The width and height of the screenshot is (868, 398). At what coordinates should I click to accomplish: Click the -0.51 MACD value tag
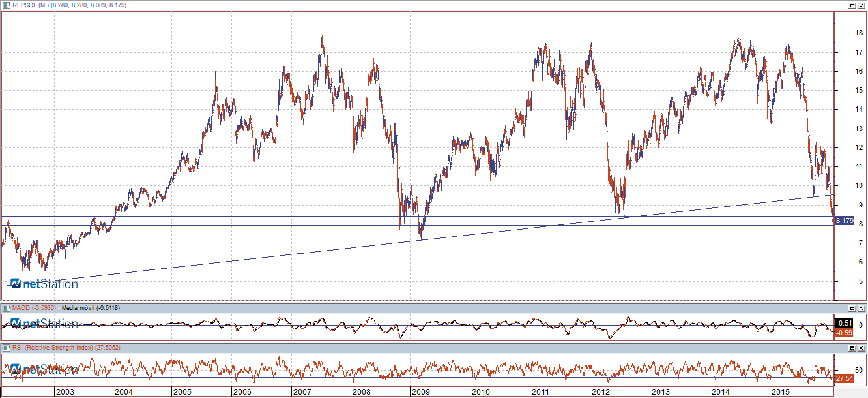[x=845, y=323]
